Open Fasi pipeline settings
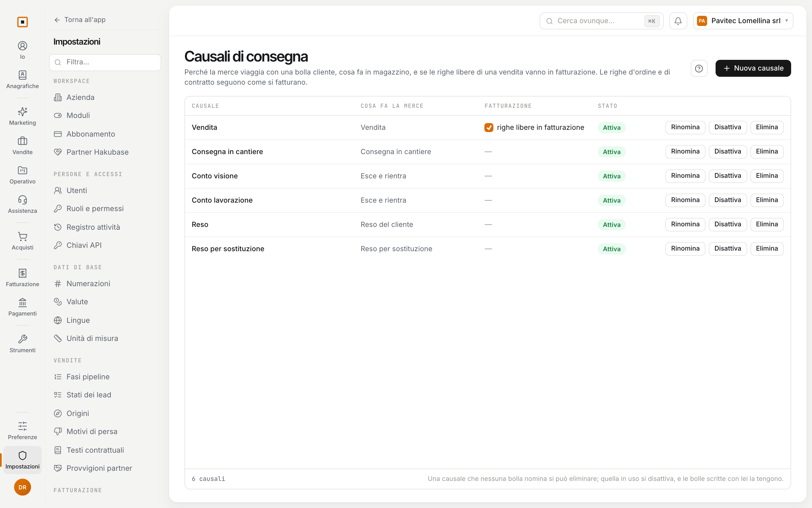 (x=105, y=377)
